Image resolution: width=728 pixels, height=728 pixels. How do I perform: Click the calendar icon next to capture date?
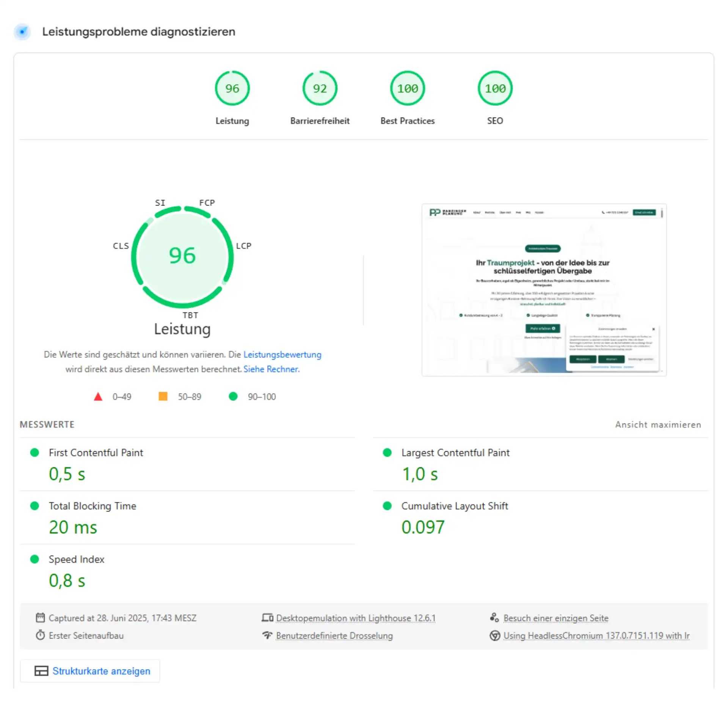pyautogui.click(x=40, y=618)
